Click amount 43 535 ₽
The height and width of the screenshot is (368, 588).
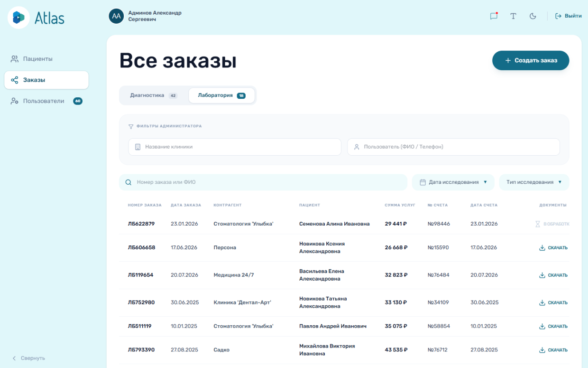(396, 350)
